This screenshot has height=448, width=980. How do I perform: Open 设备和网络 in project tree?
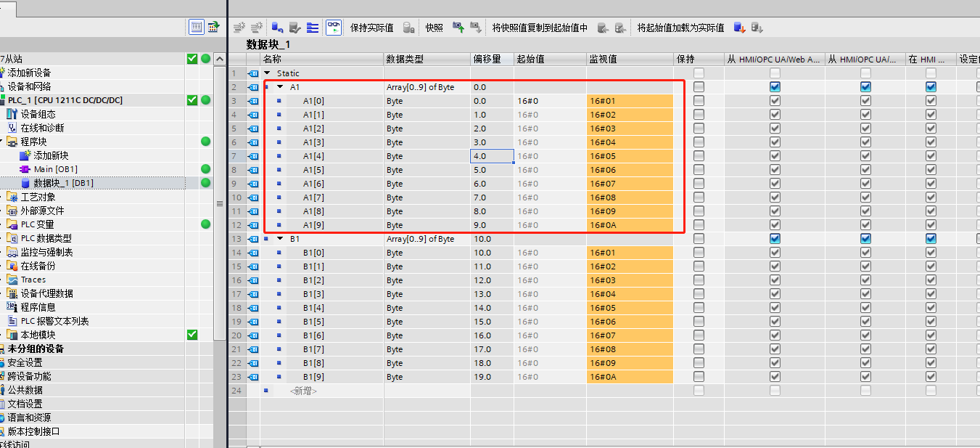[x=29, y=86]
